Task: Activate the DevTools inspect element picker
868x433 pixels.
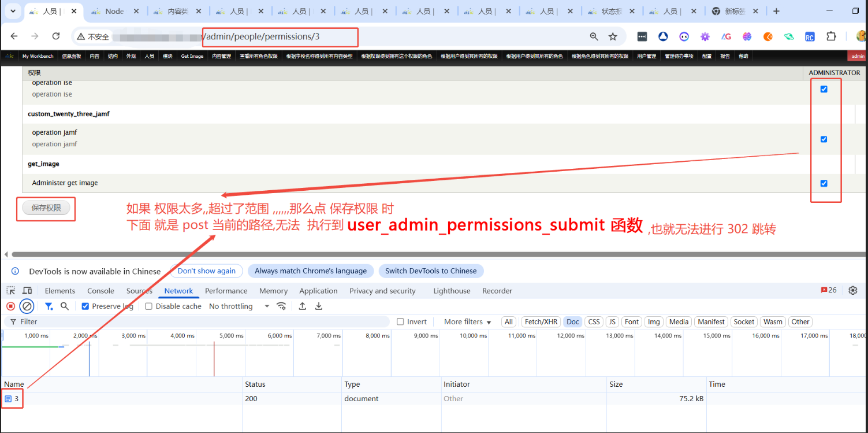Action: point(11,291)
